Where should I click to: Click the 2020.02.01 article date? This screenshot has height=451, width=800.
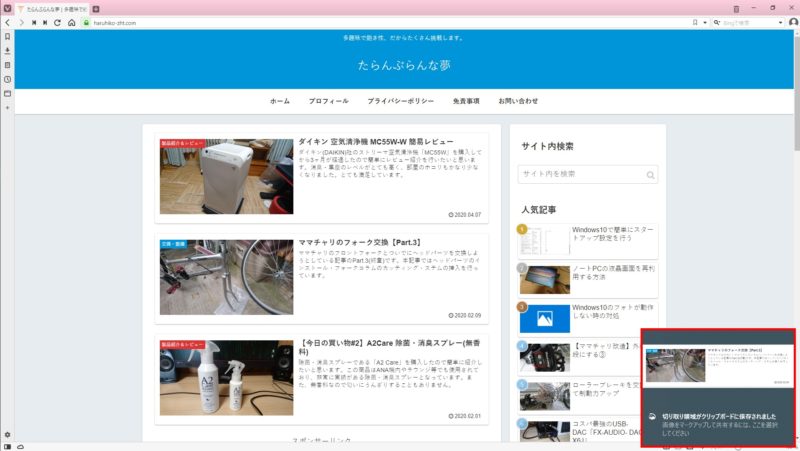click(x=465, y=416)
